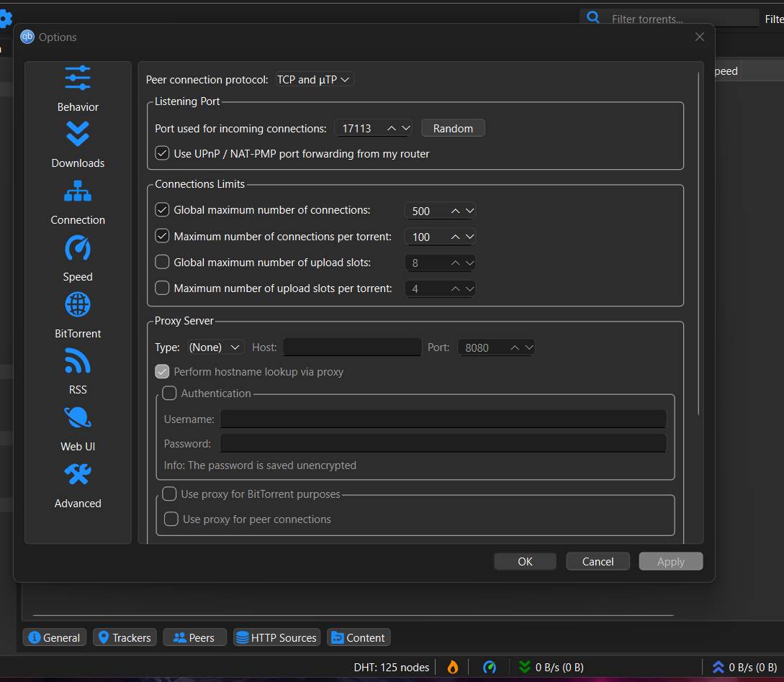Open Peer connection protocol dropdown
The width and height of the screenshot is (784, 682).
(314, 79)
